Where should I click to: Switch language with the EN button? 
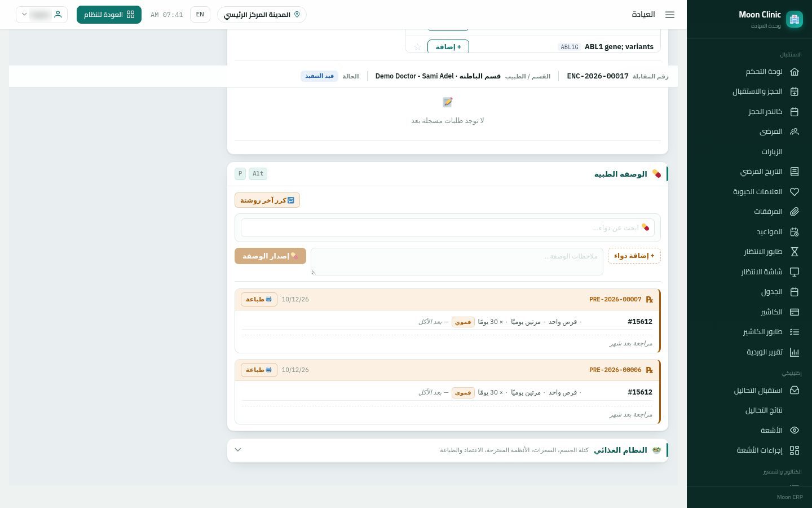[x=200, y=15]
